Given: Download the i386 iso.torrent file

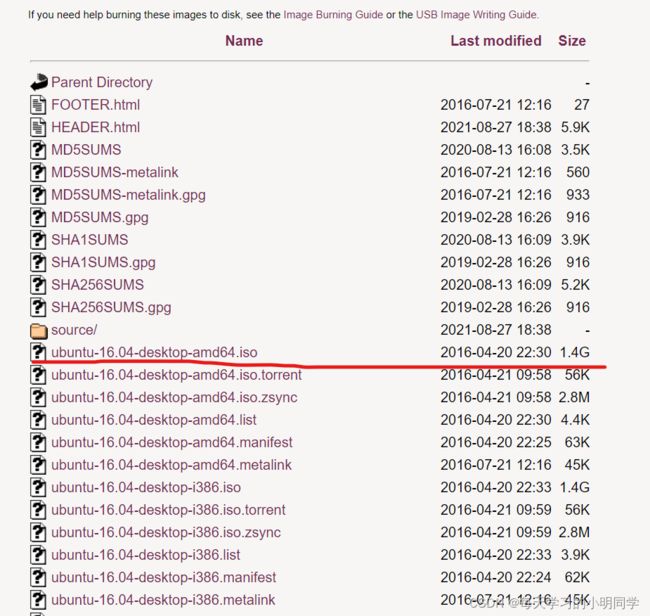Looking at the screenshot, I should [168, 510].
